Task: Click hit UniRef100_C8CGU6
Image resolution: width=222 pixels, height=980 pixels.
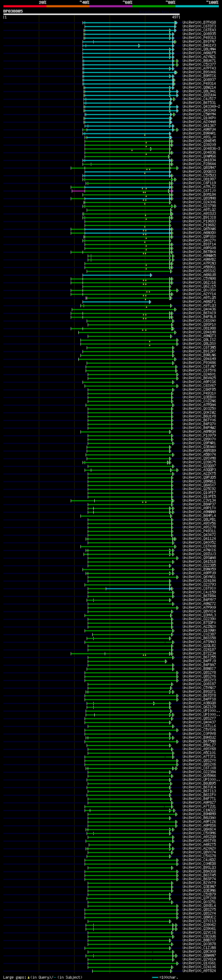Action: (x=199, y=937)
